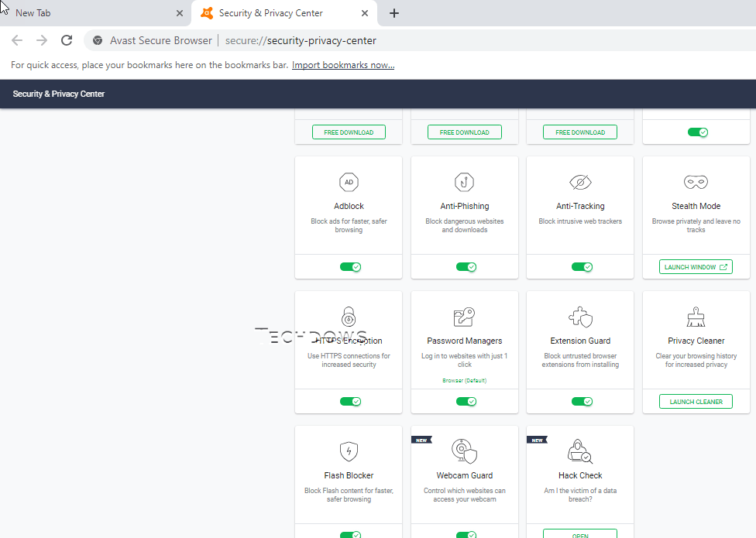Screen dimensions: 756x538
Task: Toggle the switch in the top-right card
Action: [x=698, y=132]
